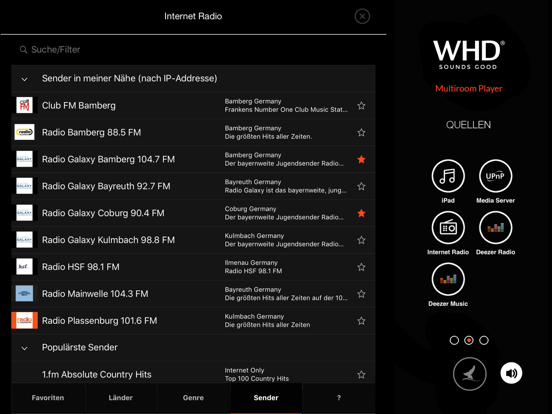Collapse the 'Populärste Sender' section
The width and height of the screenshot is (552, 414).
(24, 348)
